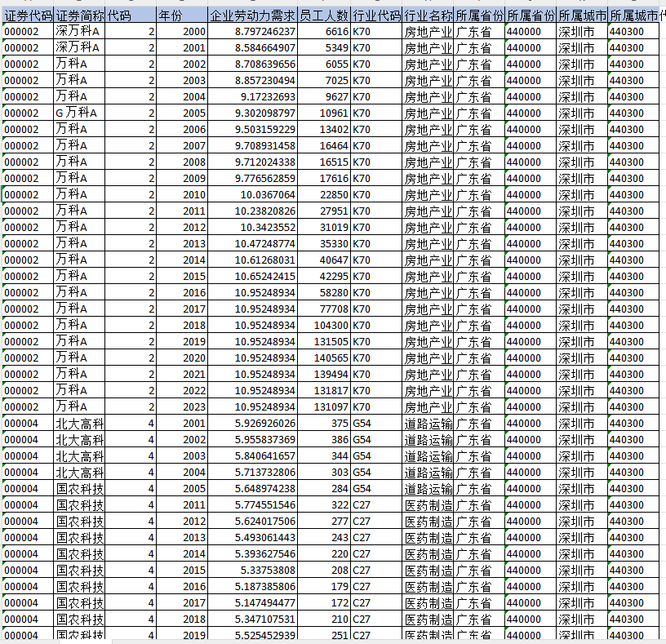The image size is (666, 644).
Task: Select the 行业名称 column header
Action: (x=428, y=15)
